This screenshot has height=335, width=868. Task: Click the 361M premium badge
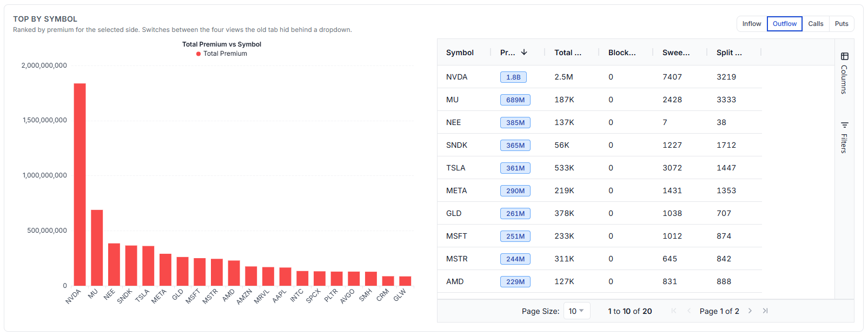click(x=515, y=168)
